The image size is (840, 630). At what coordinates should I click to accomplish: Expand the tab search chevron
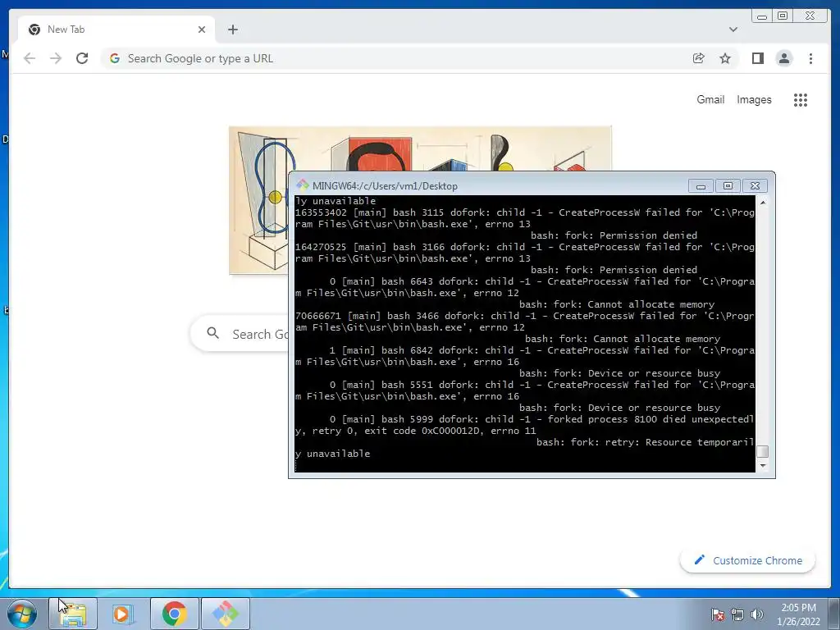coord(733,30)
